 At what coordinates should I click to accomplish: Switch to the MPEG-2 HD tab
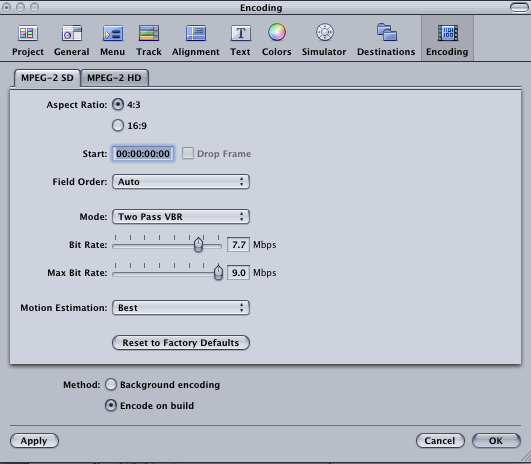pyautogui.click(x=114, y=78)
